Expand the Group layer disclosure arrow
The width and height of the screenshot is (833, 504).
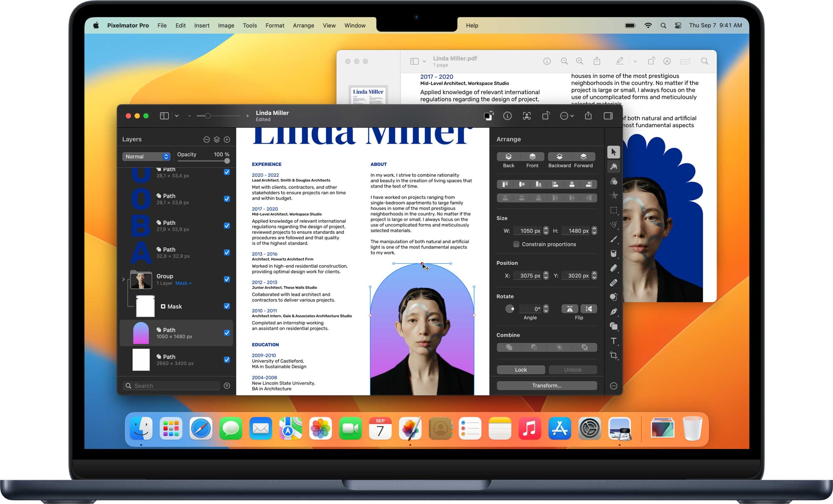pyautogui.click(x=123, y=279)
